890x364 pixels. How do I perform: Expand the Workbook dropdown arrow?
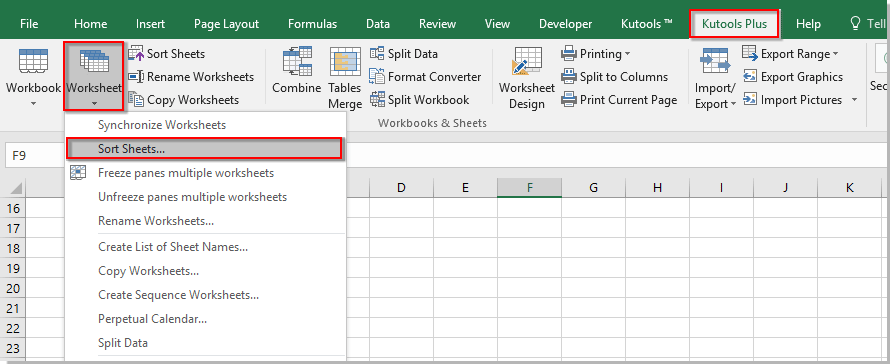coord(33,103)
